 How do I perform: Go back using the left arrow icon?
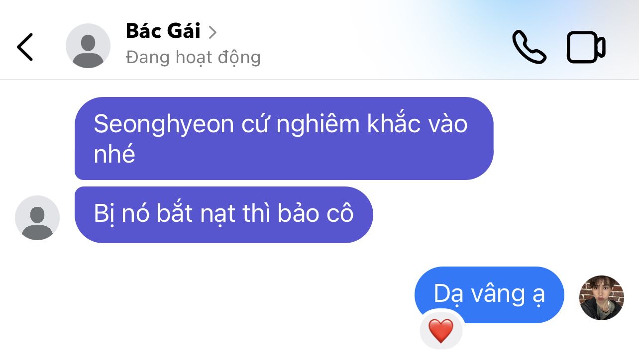click(x=25, y=47)
